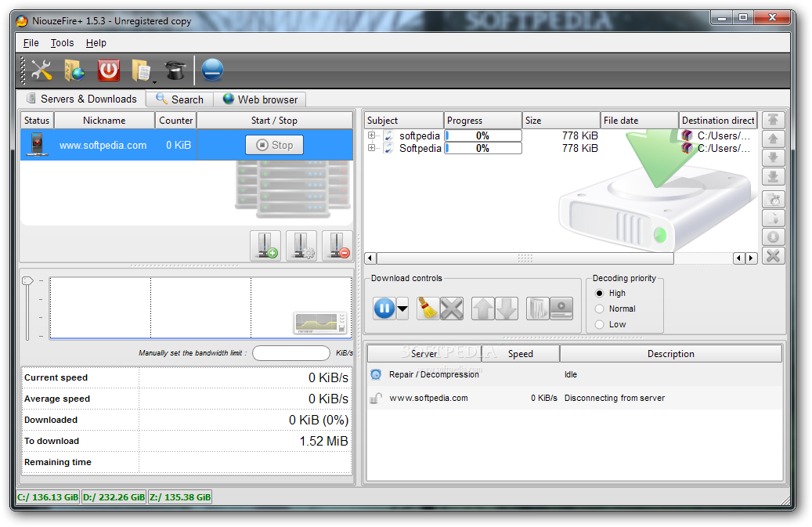
Task: Click the configure server icon with gear
Action: point(302,246)
